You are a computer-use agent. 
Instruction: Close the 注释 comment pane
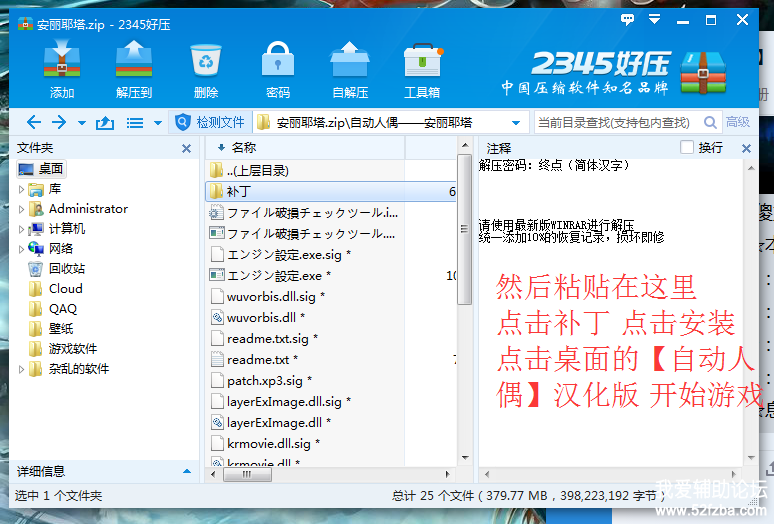click(x=746, y=148)
